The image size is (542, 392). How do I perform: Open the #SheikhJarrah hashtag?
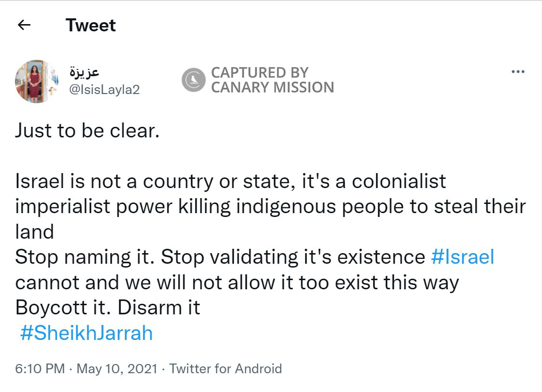(86, 333)
